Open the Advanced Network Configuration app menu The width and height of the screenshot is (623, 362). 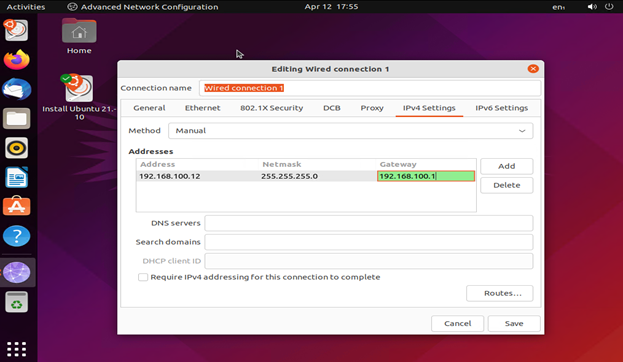[143, 7]
